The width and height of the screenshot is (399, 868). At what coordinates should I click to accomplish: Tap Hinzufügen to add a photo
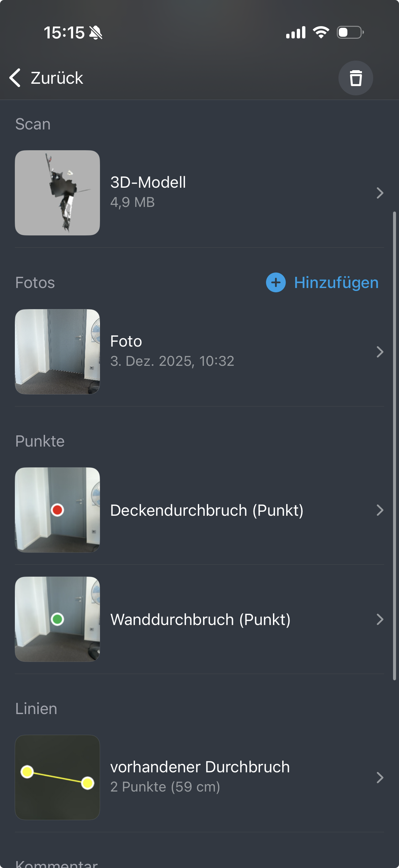click(336, 283)
